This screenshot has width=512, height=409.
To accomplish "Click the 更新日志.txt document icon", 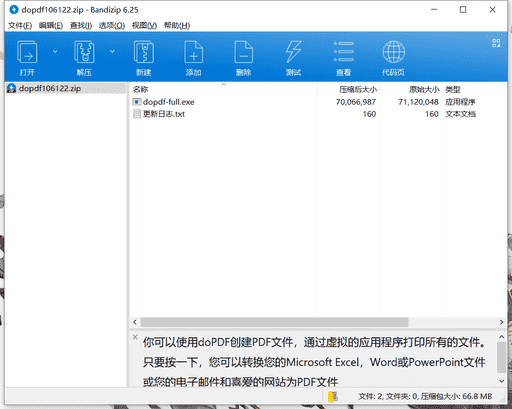I will (x=137, y=114).
